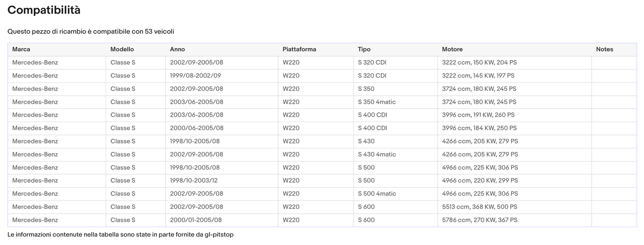Click the Notes column header
Viewport: 644px width, 245px height.
click(x=604, y=49)
